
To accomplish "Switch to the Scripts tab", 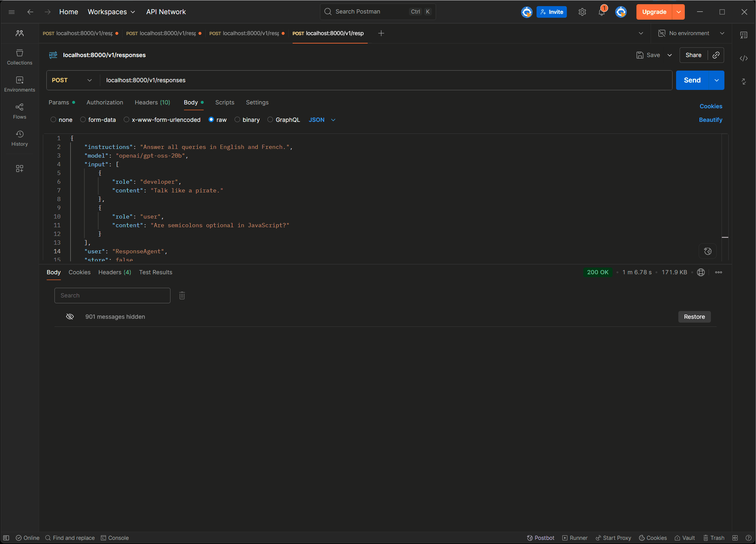I will (225, 102).
